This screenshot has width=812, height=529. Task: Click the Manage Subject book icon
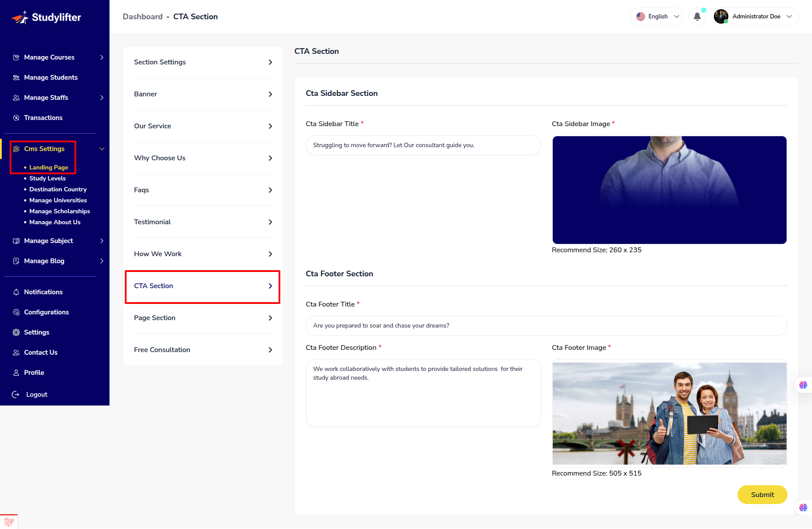tap(16, 241)
